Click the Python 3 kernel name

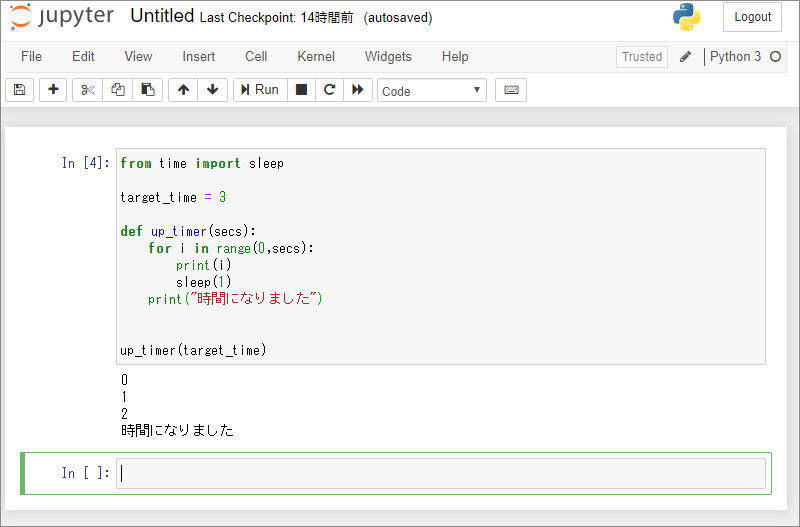(735, 57)
